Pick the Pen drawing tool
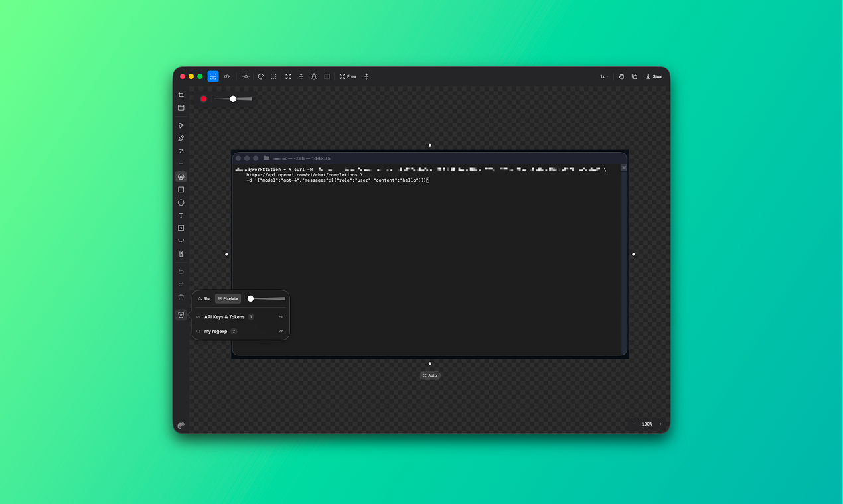Viewport: 843px width, 504px height. pyautogui.click(x=181, y=138)
